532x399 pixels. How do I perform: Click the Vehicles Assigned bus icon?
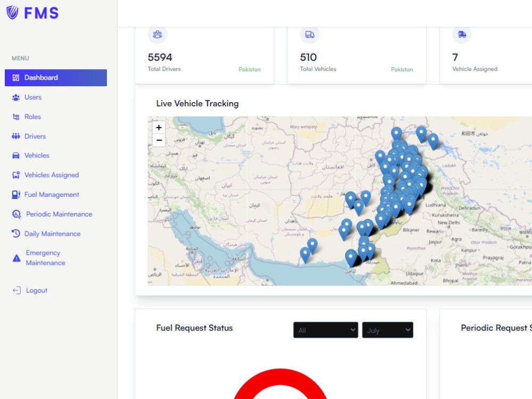16,175
